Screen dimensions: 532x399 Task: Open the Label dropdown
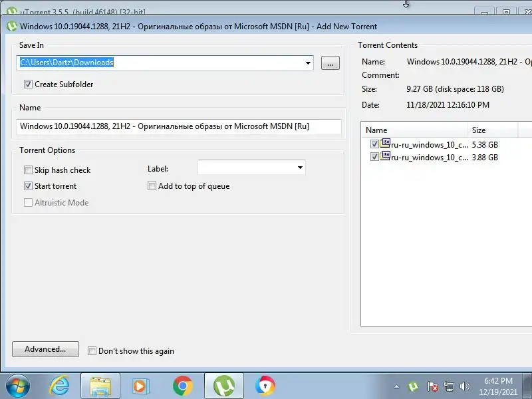point(300,168)
